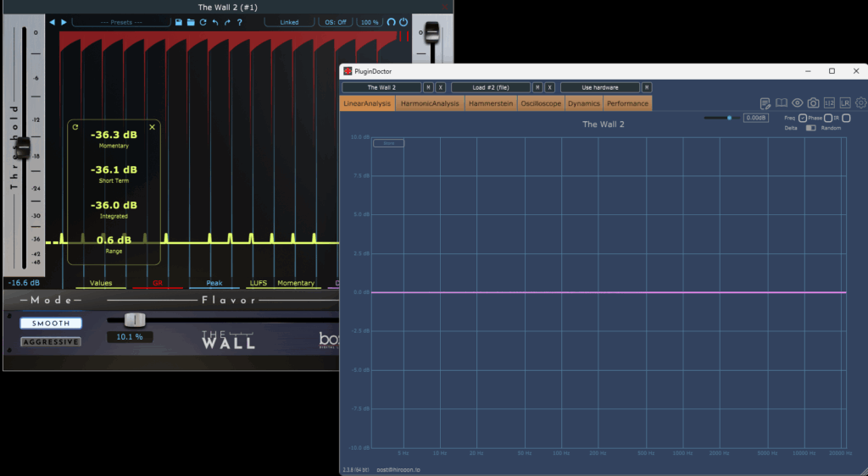Click the eye view icon in PluginDoctor
This screenshot has width=868, height=476.
point(797,102)
